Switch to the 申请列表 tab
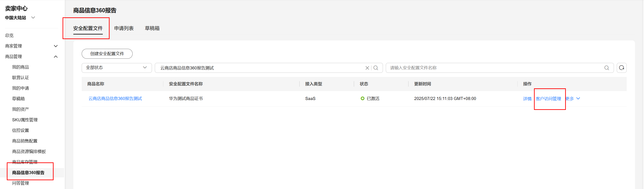The image size is (644, 189). click(124, 28)
